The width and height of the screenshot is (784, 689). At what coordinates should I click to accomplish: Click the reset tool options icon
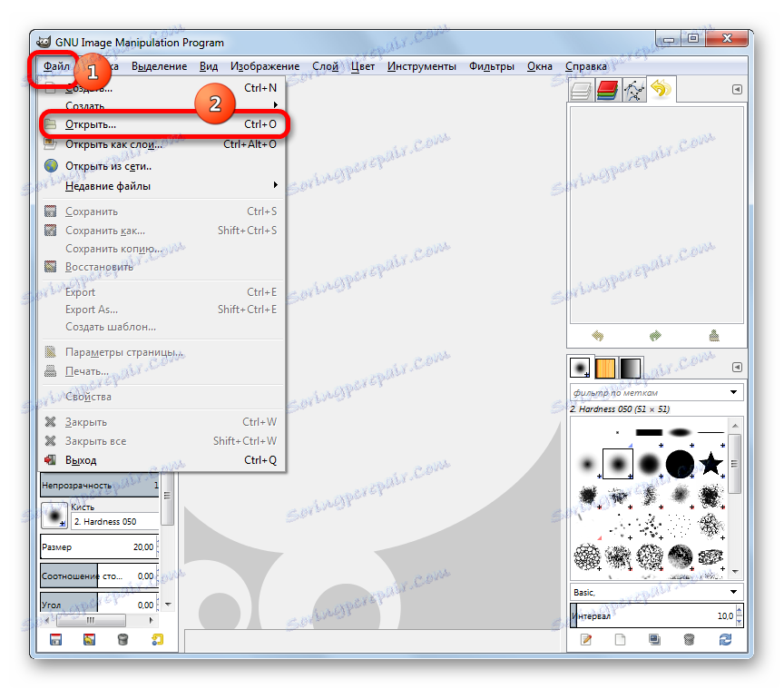pos(157,639)
